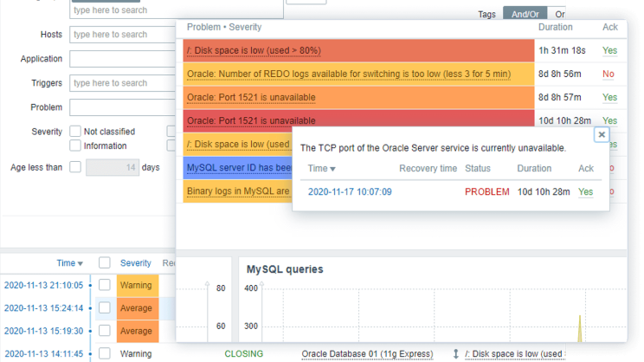
Task: Click the Disk space is low link in bottom row
Action: (x=515, y=354)
